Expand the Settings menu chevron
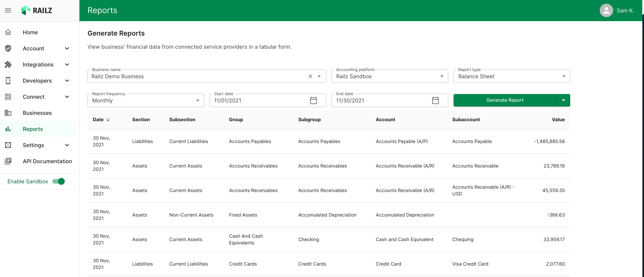 point(67,145)
